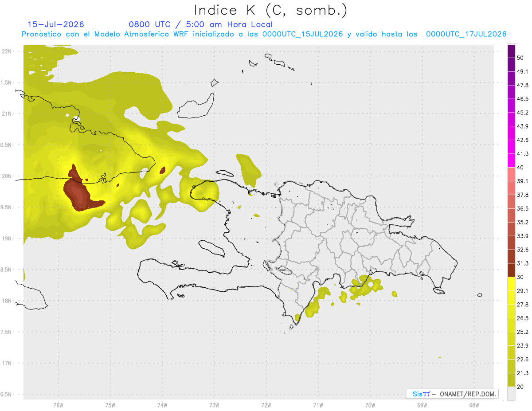
Task: Click the longitude label "69W"
Action: pyautogui.click(x=422, y=405)
